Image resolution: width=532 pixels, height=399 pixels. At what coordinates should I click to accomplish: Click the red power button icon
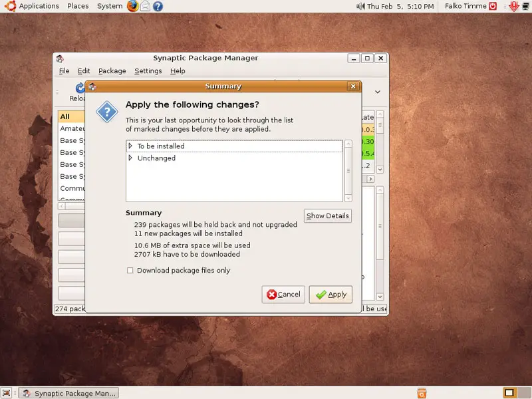[493, 6]
